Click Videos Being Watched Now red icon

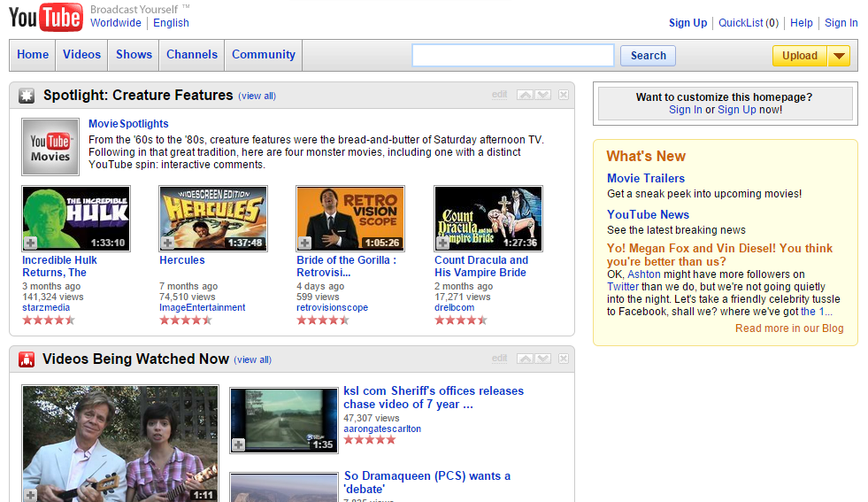tap(27, 359)
